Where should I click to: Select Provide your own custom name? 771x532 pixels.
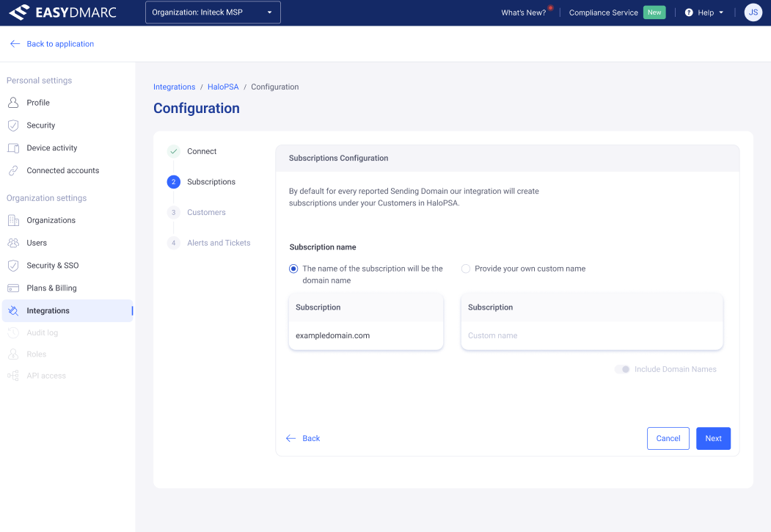(x=466, y=269)
